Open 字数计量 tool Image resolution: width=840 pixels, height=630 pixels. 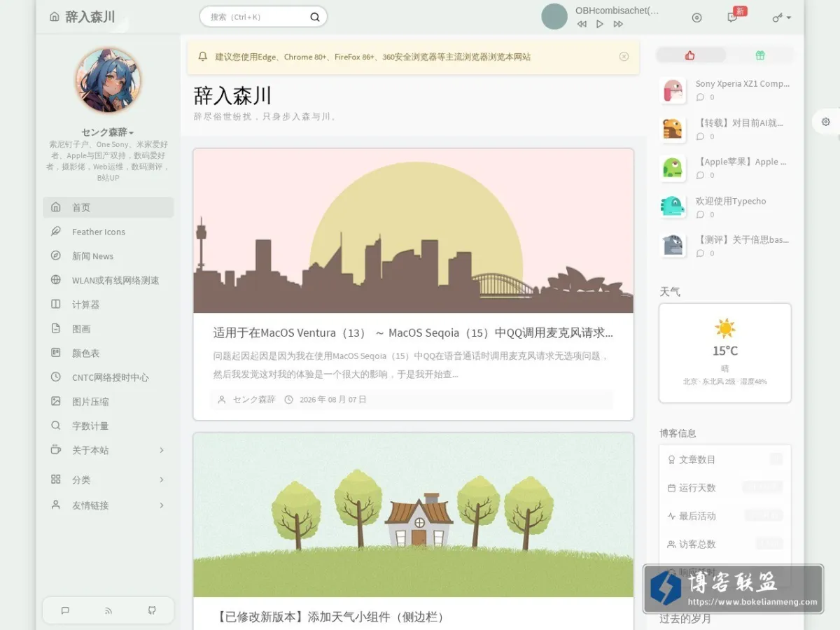click(x=108, y=426)
